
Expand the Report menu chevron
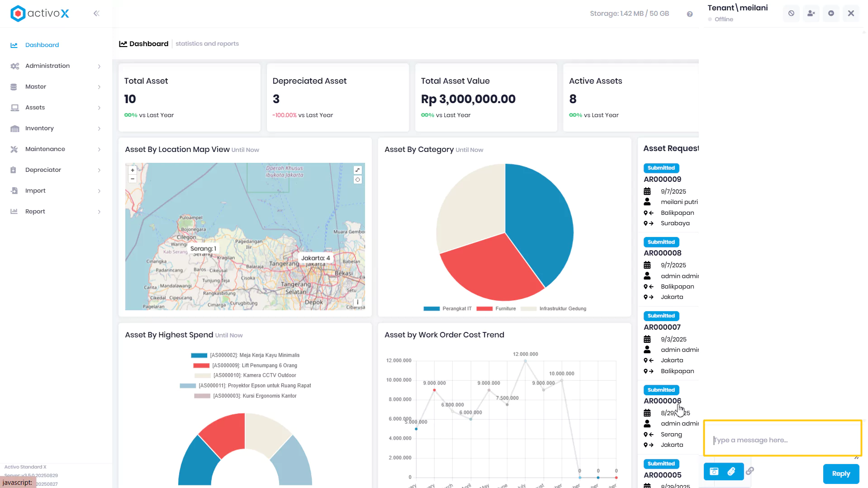coord(99,212)
